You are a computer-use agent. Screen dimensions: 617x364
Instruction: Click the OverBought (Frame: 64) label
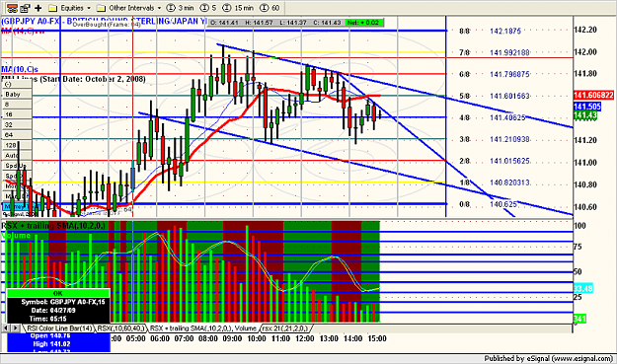click(x=107, y=25)
